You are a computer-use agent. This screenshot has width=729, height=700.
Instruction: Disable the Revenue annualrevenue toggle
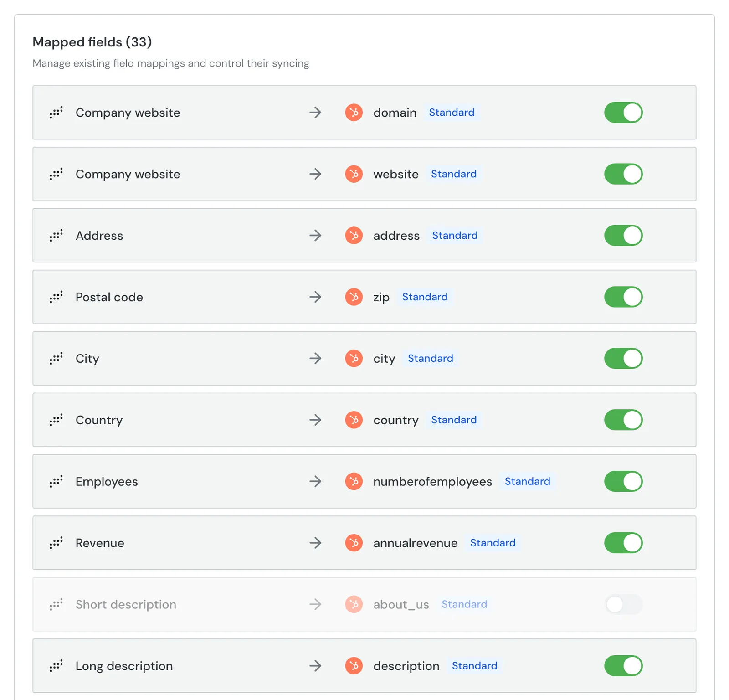tap(623, 543)
